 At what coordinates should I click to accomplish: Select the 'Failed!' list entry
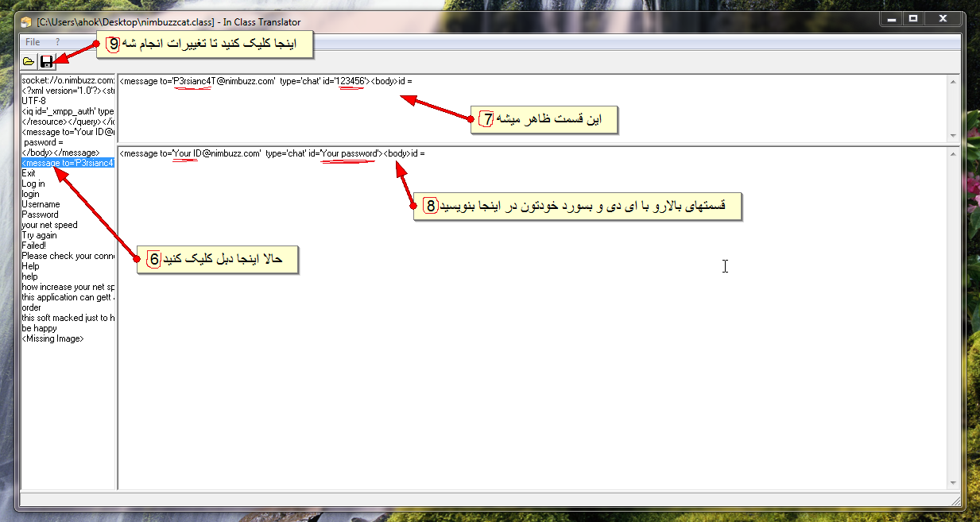[x=68, y=246]
